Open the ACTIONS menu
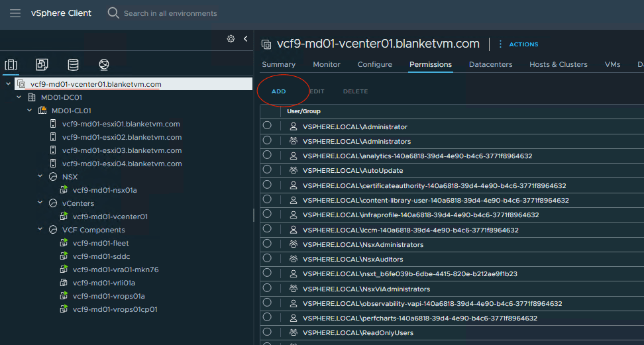The height and width of the screenshot is (345, 644). [x=523, y=44]
